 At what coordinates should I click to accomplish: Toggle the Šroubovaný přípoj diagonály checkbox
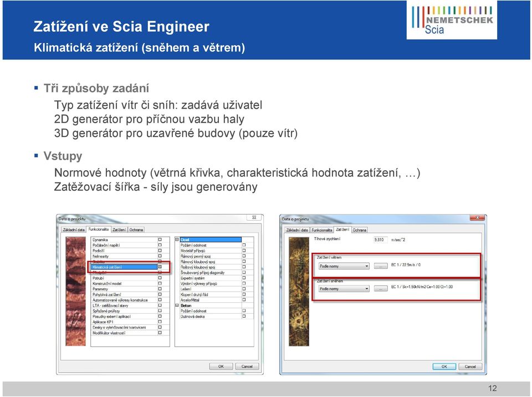click(x=244, y=272)
